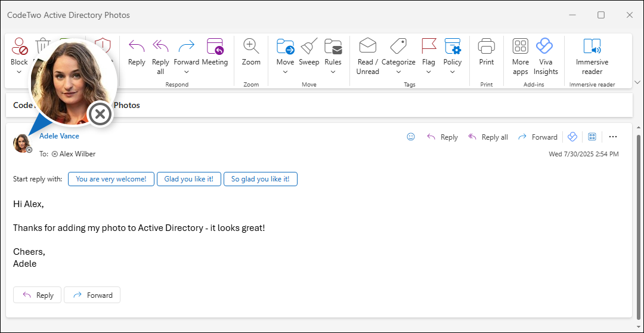Click the Policy icon

(x=453, y=46)
